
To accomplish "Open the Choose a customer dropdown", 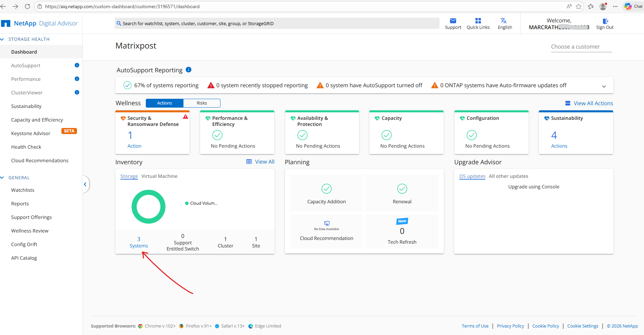I will click(x=581, y=47).
